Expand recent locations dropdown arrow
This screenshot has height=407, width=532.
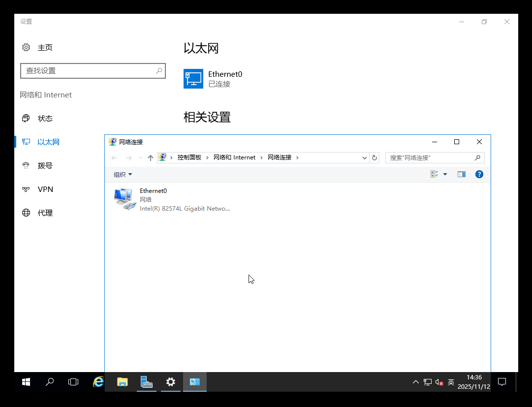140,157
